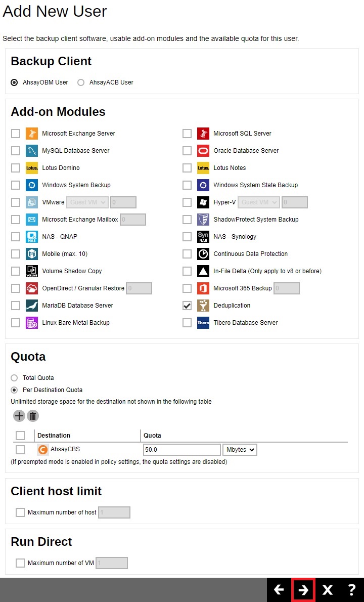Click the help question mark button
The width and height of the screenshot is (364, 602).
[x=351, y=590]
